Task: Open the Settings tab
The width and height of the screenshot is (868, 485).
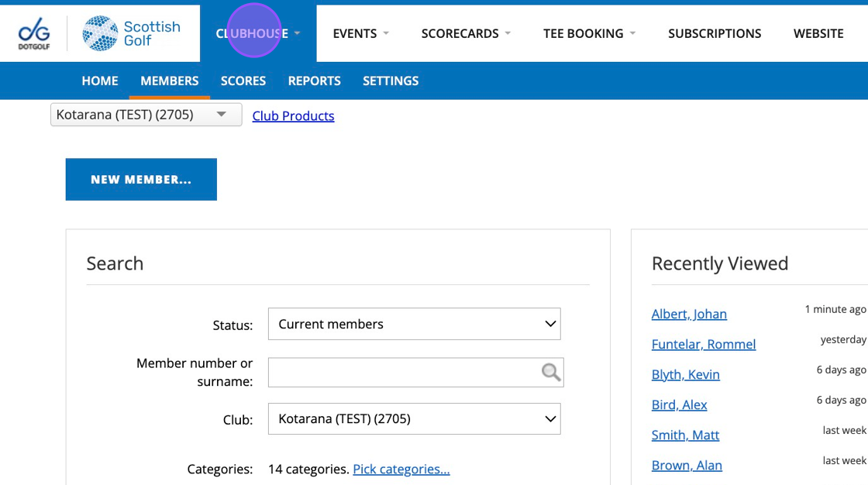Action: tap(391, 81)
